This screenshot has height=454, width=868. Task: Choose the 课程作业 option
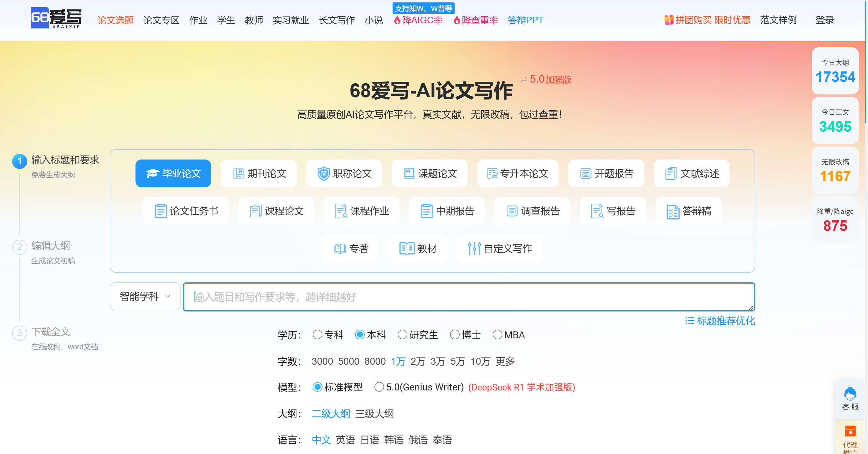[361, 211]
